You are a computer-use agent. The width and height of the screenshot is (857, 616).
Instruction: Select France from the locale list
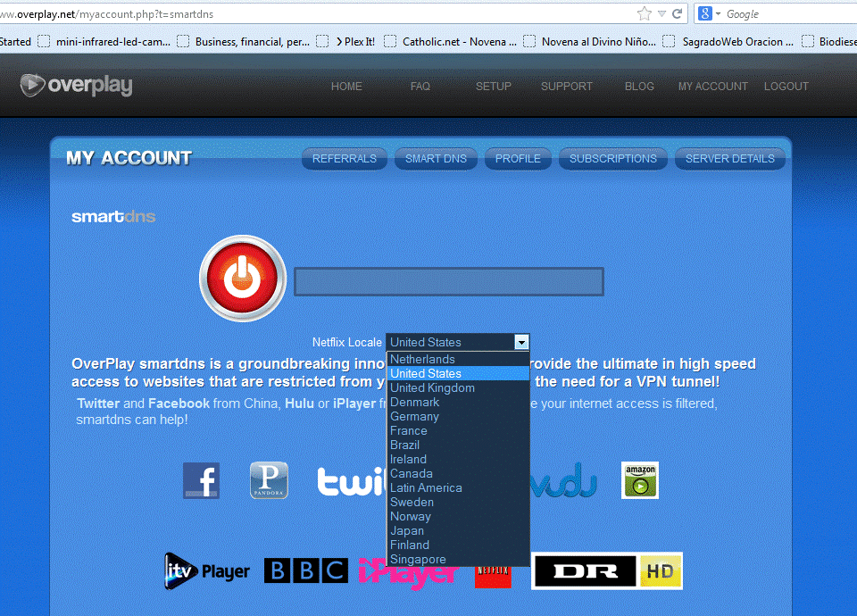pyautogui.click(x=458, y=430)
